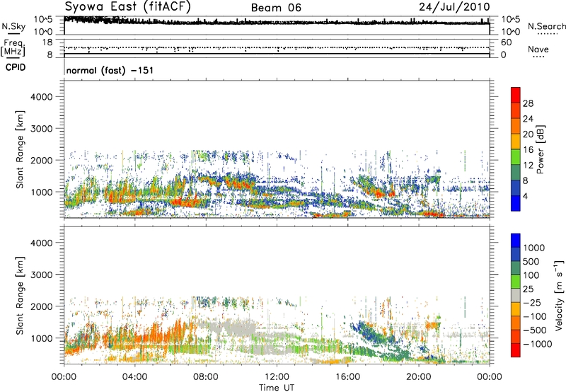Click the 'Time UT' axis title
The width and height of the screenshot is (566, 392).
(x=277, y=388)
